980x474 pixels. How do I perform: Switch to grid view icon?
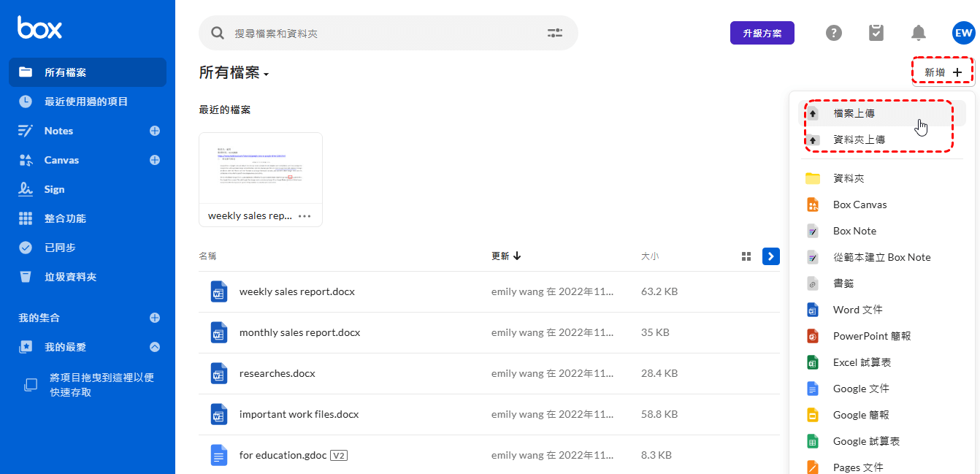click(x=746, y=256)
